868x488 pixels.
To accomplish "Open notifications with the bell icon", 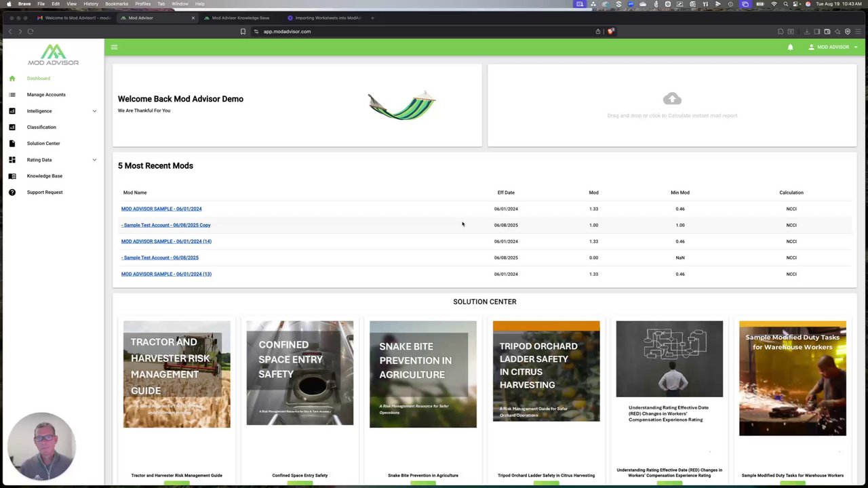I will [x=790, y=47].
